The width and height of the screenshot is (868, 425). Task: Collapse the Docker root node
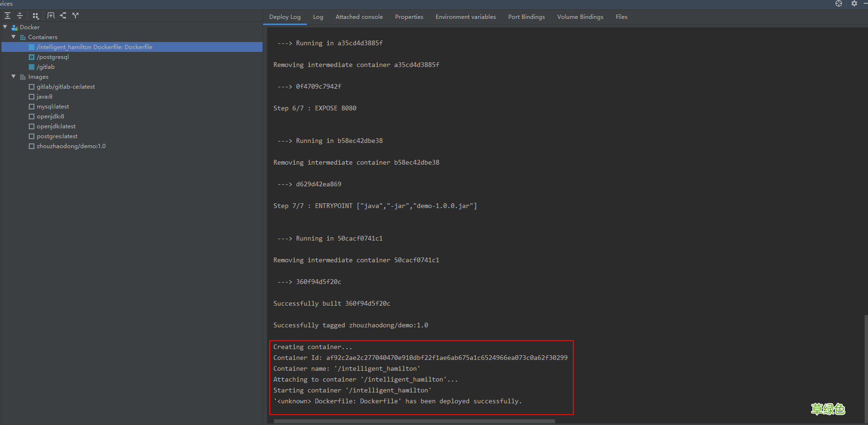5,27
